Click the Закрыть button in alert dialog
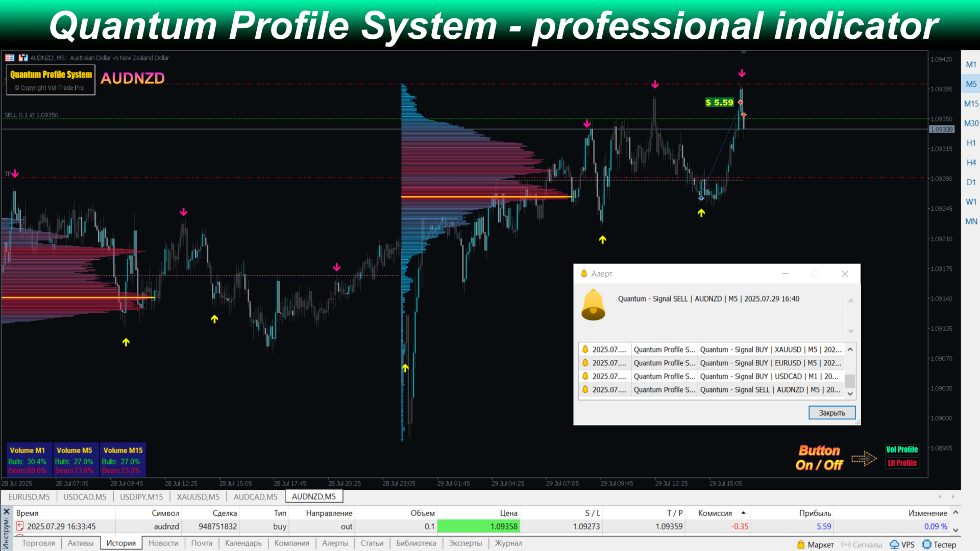This screenshot has width=980, height=551. 832,413
